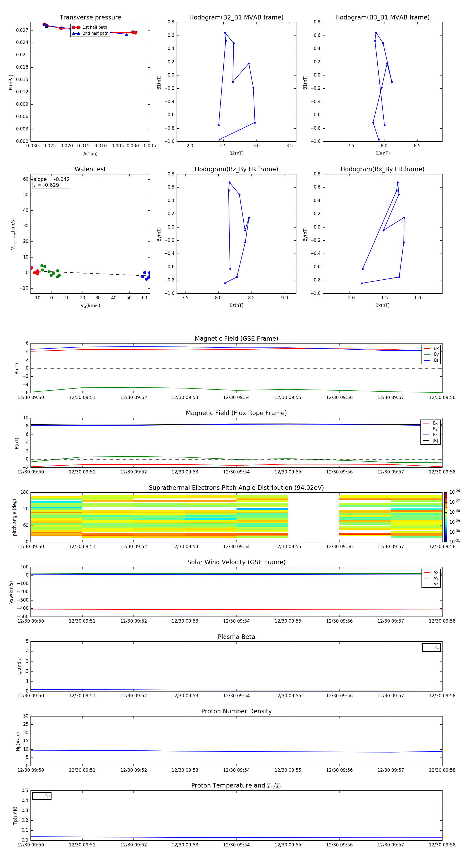Click the "Plasma Beta" panel title
Viewport: 473px width, 868px height.
pyautogui.click(x=236, y=637)
